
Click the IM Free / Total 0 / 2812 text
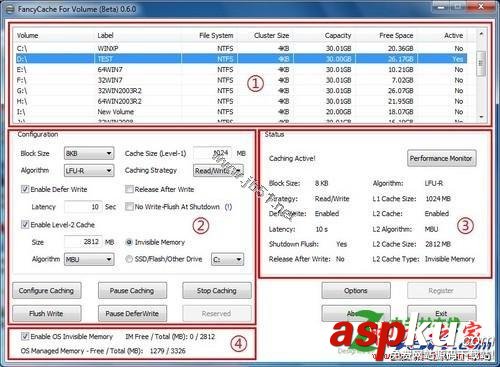pyautogui.click(x=170, y=337)
